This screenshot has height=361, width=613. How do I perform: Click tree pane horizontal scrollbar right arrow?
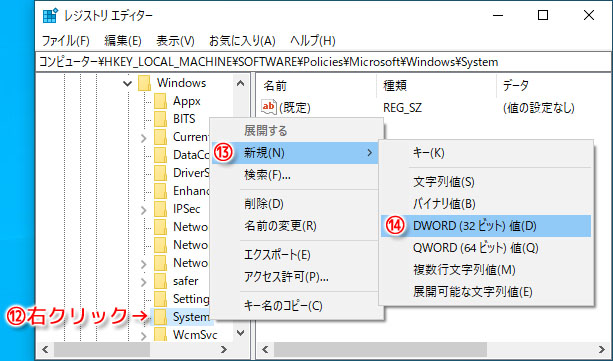click(224, 349)
